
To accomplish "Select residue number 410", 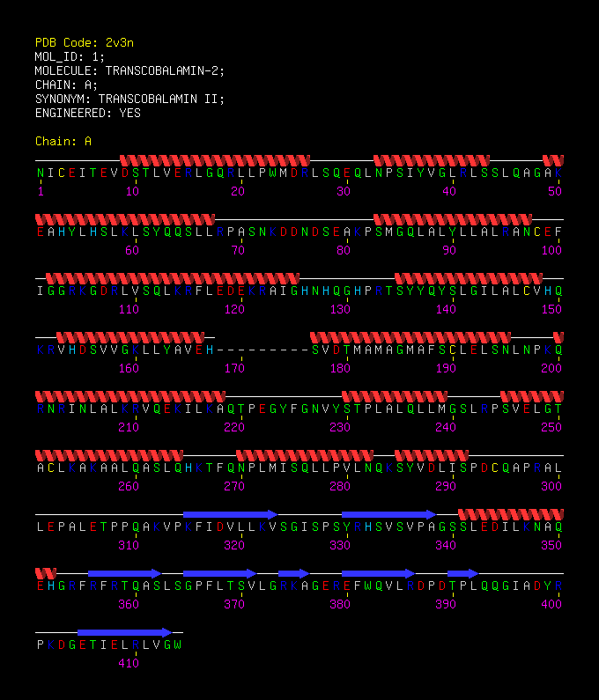I will [x=129, y=663].
